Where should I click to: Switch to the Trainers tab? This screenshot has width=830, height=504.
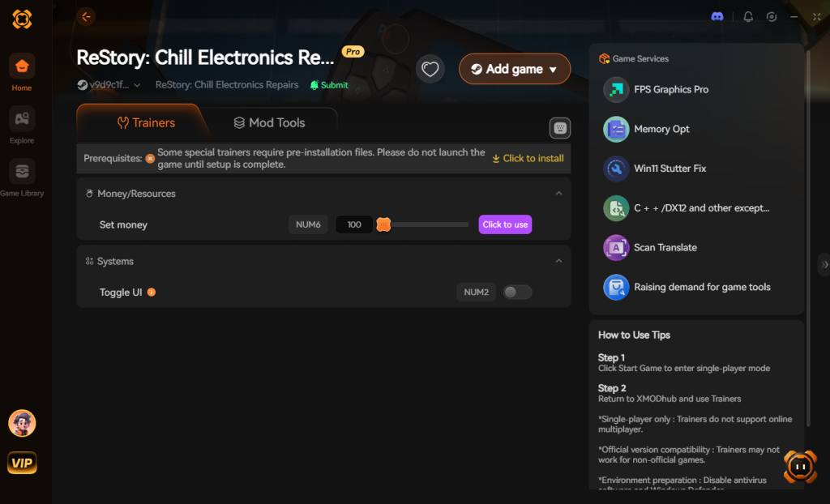146,123
